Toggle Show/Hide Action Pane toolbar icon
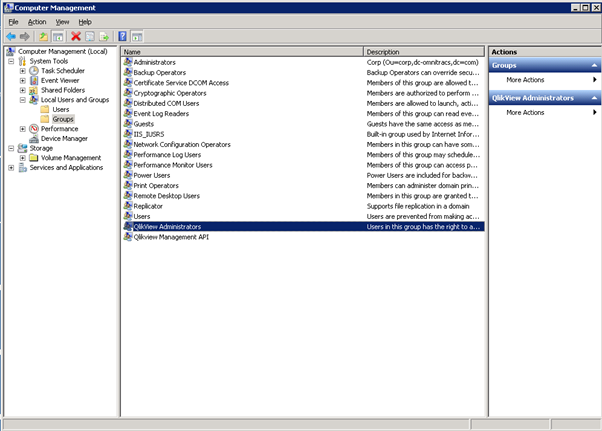 pyautogui.click(x=137, y=36)
